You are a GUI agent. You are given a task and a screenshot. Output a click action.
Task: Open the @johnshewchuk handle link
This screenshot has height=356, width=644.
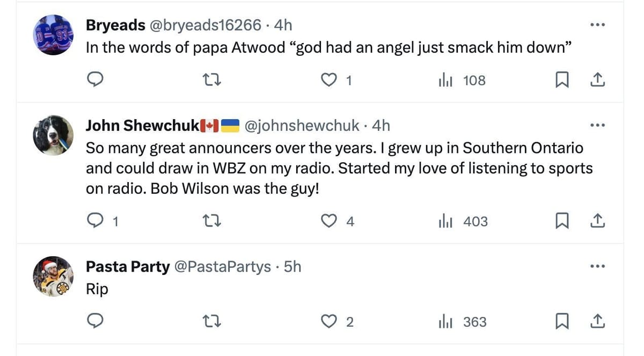point(302,126)
